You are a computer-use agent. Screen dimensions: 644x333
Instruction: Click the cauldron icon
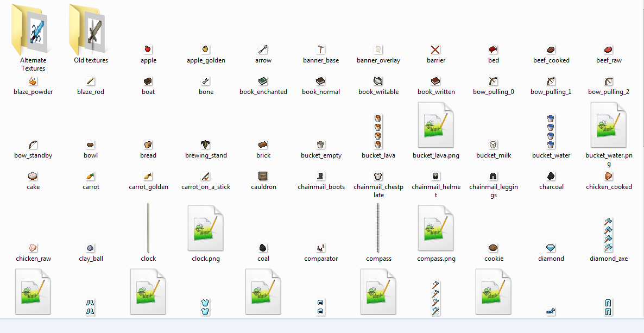pos(263,176)
